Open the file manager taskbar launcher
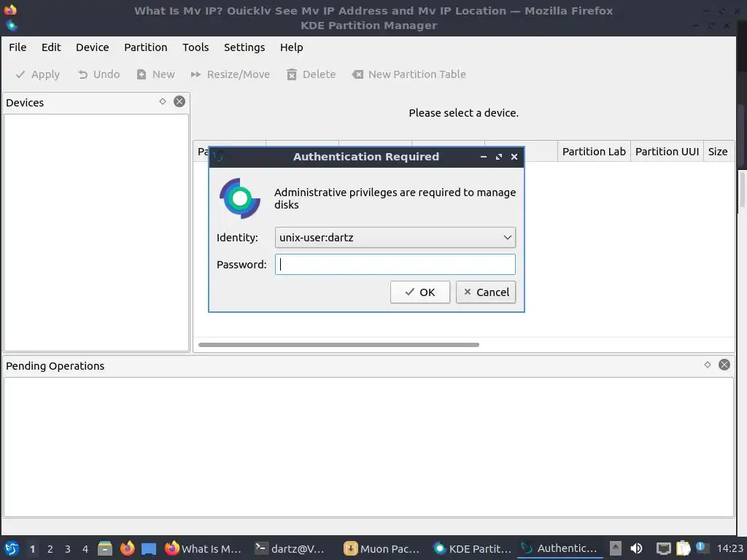 pyautogui.click(x=105, y=548)
